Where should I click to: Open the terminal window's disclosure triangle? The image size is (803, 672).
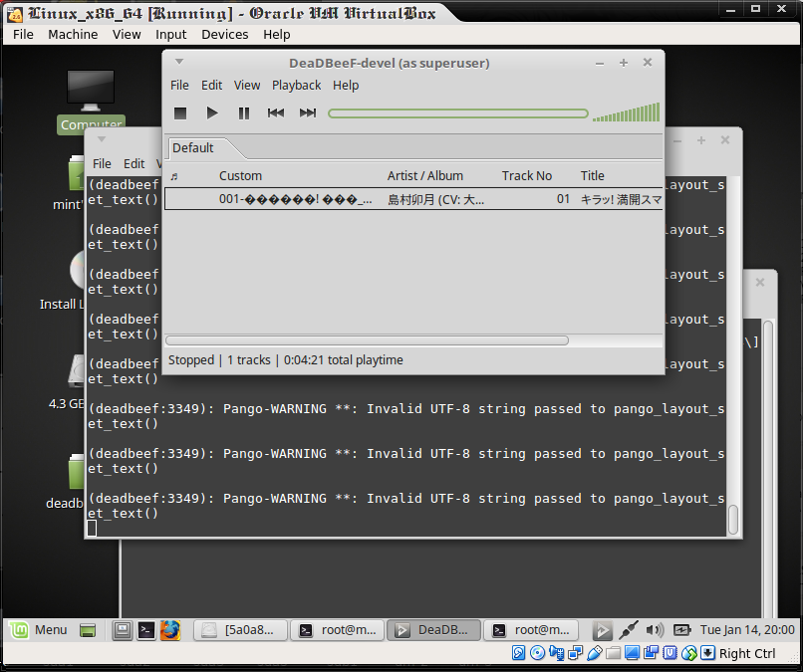(x=100, y=139)
